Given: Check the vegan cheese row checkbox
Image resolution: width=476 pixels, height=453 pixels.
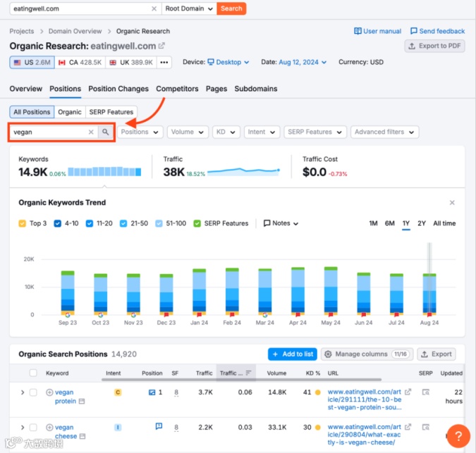Looking at the screenshot, I should tap(33, 427).
